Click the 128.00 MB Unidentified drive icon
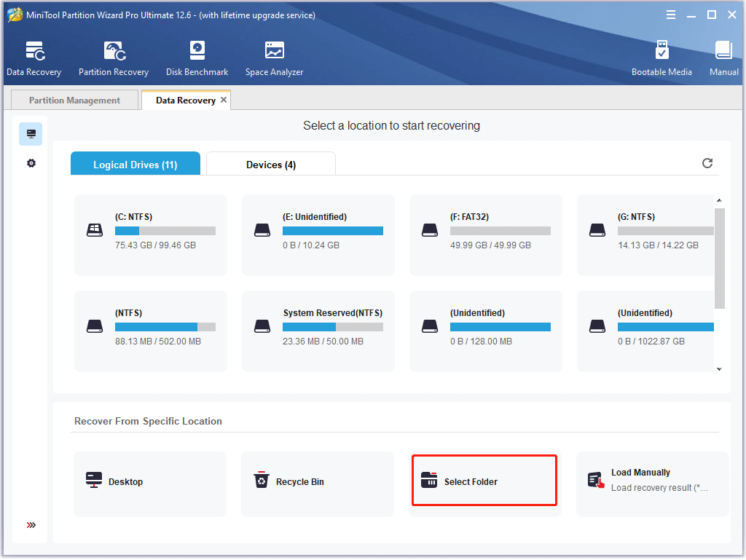This screenshot has width=746, height=560. pos(430,326)
